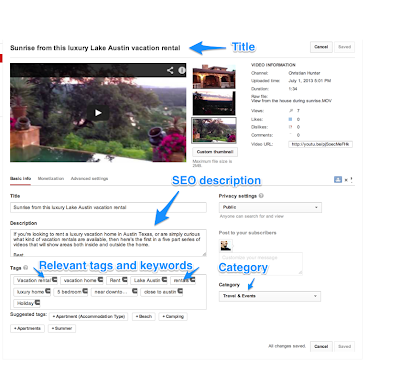Add suggested tag Apartment (Accommodation Type)
Viewport: 400px width, 370px height.
coord(89,316)
